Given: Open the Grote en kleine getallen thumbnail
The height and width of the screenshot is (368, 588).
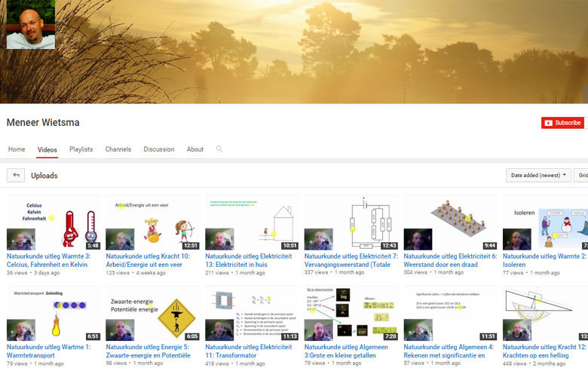Looking at the screenshot, I should click(351, 314).
